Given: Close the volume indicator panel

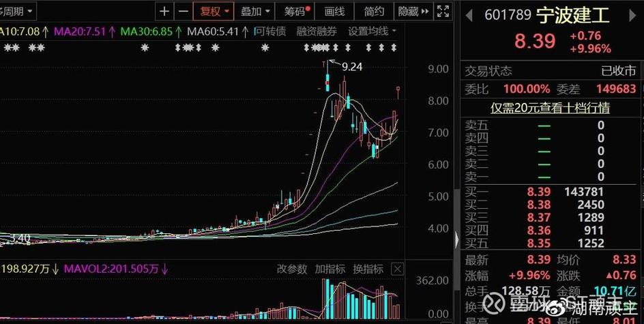Looking at the screenshot, I should click(x=398, y=269).
